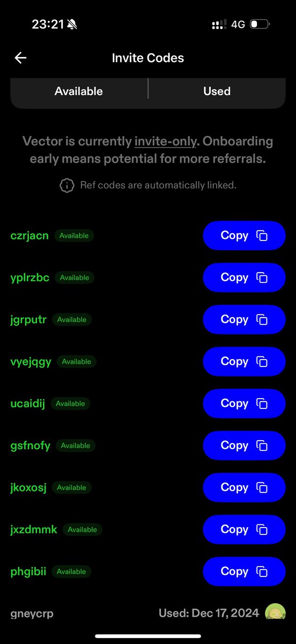Tap the back arrow icon
Screen dimensions: 296x644
[x=20, y=58]
